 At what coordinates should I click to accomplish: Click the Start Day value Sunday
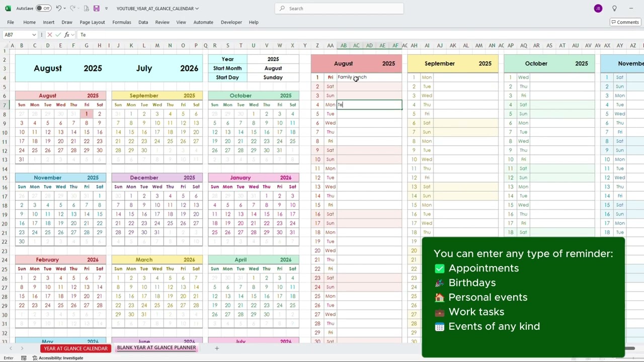[x=273, y=77]
